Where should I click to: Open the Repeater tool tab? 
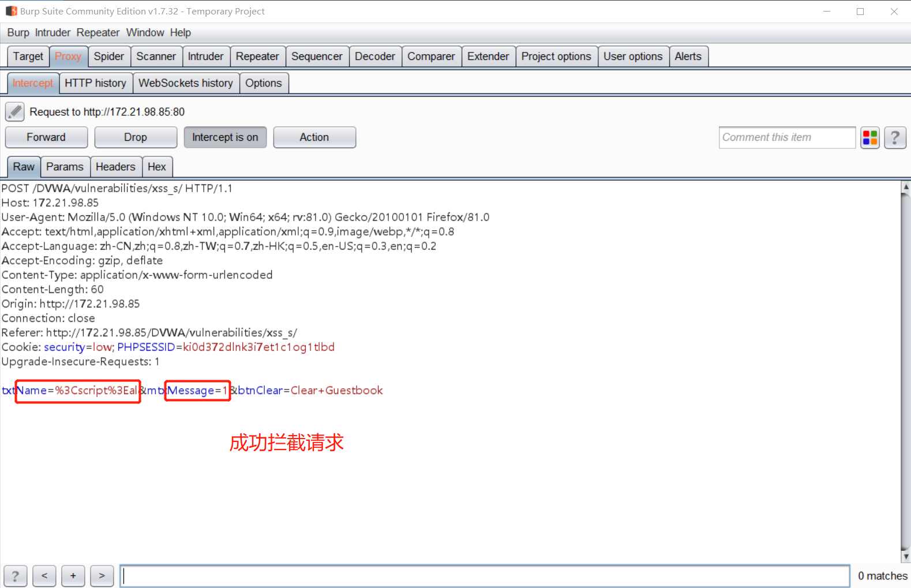(x=257, y=57)
